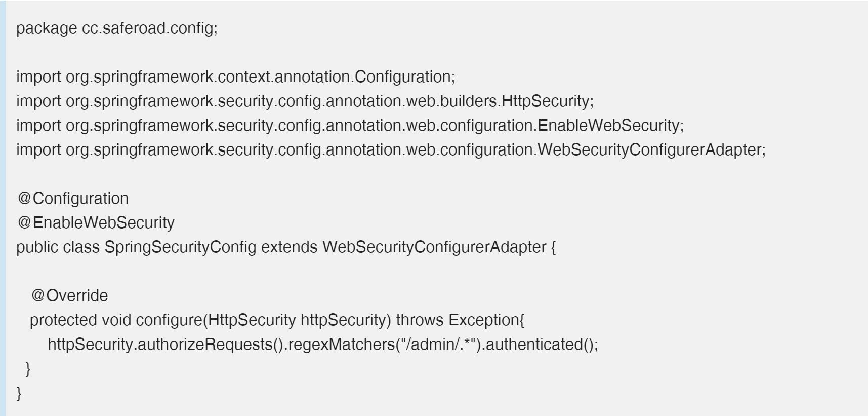The height and width of the screenshot is (416, 868).
Task: Click the HttpSecurity import line
Action: 305,101
